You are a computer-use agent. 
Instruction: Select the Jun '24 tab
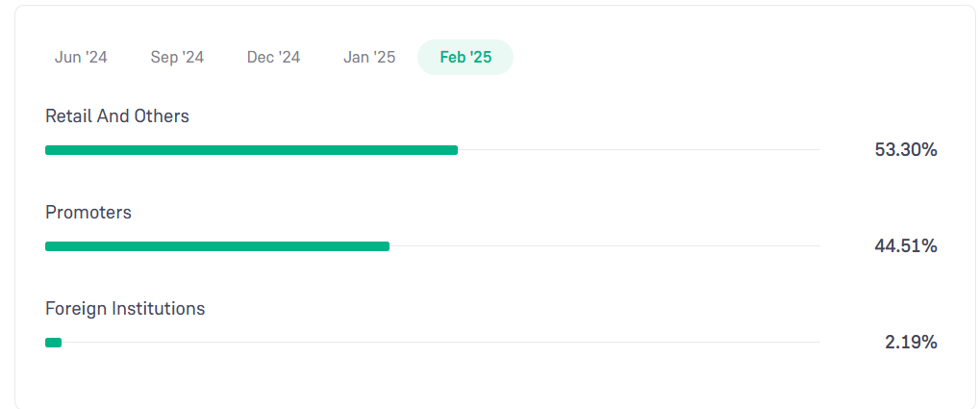pos(81,58)
